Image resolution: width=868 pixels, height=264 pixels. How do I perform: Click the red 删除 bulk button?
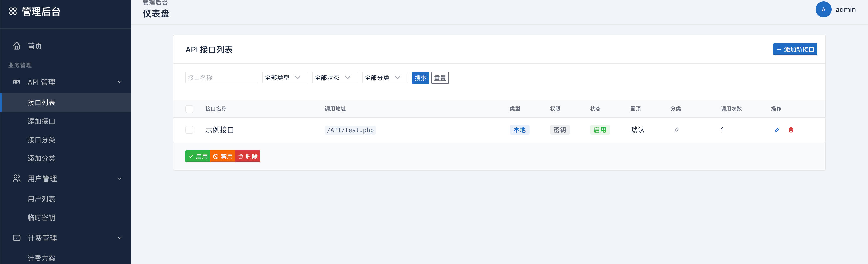(248, 156)
